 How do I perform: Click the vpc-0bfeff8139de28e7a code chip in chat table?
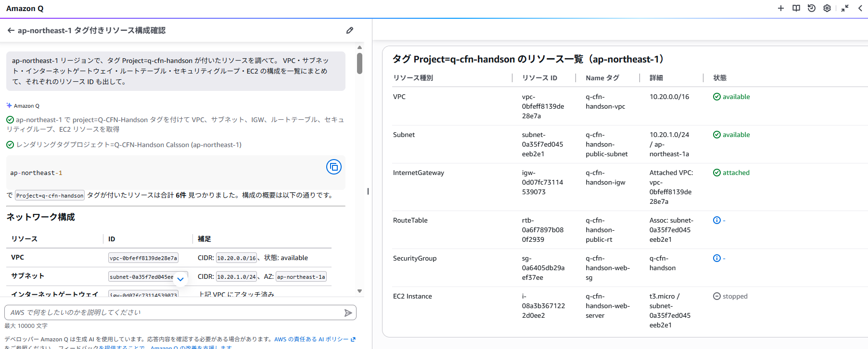143,258
